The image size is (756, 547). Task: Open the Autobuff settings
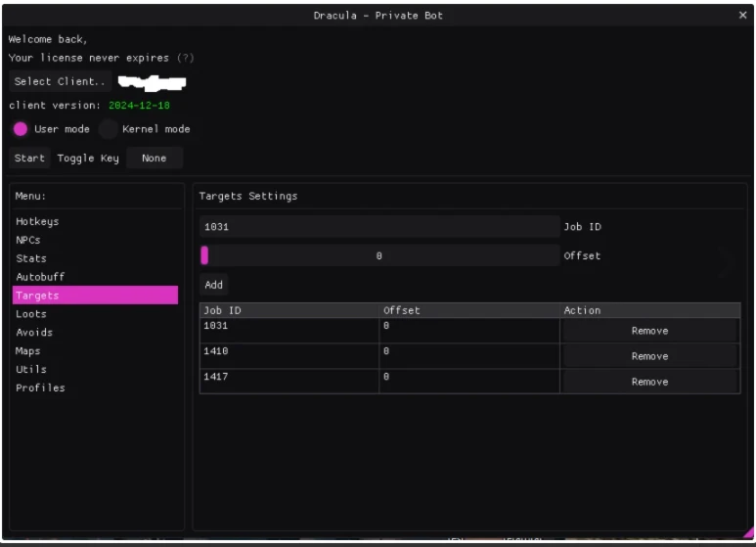click(40, 277)
